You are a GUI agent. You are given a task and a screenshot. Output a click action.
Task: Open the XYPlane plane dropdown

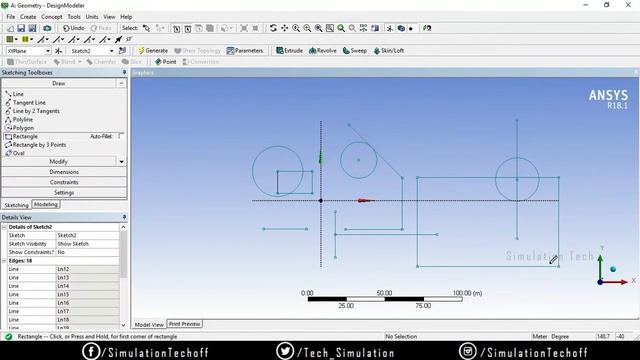[x=47, y=51]
